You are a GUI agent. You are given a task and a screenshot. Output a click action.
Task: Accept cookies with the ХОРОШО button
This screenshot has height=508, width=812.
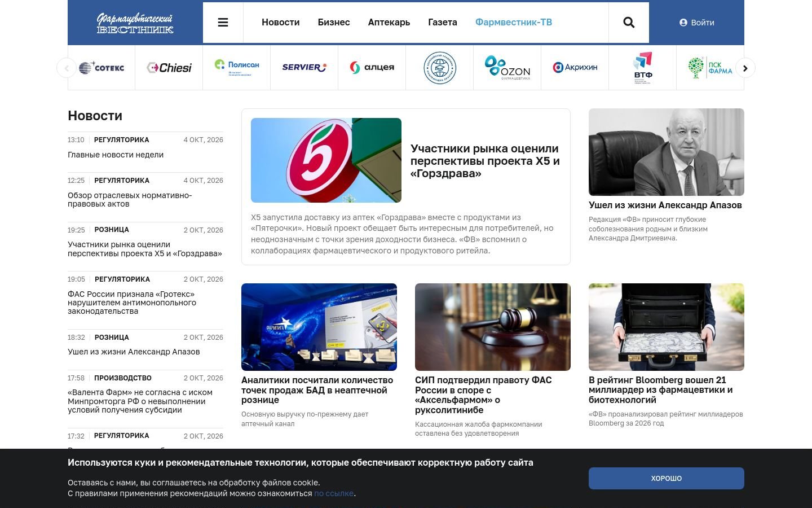pyautogui.click(x=667, y=478)
